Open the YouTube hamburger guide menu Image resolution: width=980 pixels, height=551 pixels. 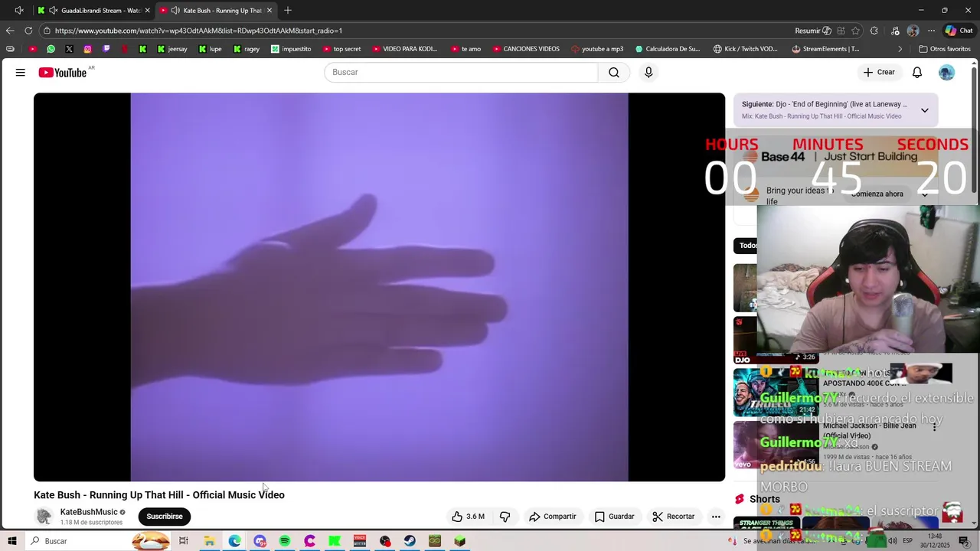21,72
